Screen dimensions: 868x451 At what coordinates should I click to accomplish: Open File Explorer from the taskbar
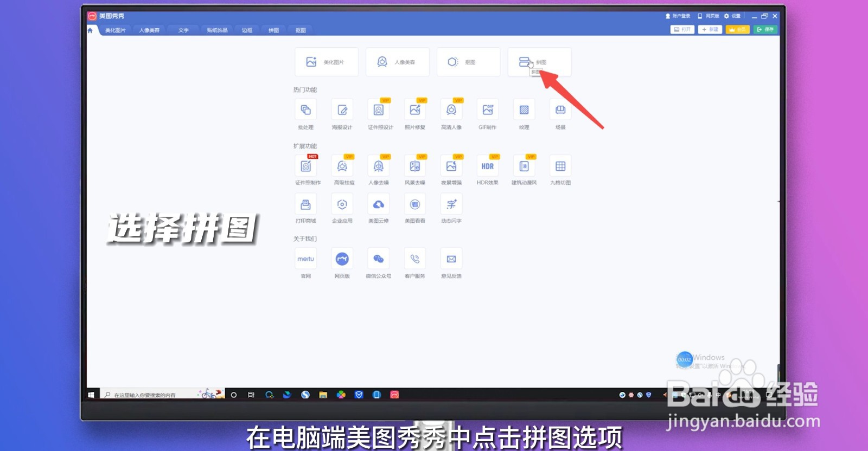click(323, 395)
